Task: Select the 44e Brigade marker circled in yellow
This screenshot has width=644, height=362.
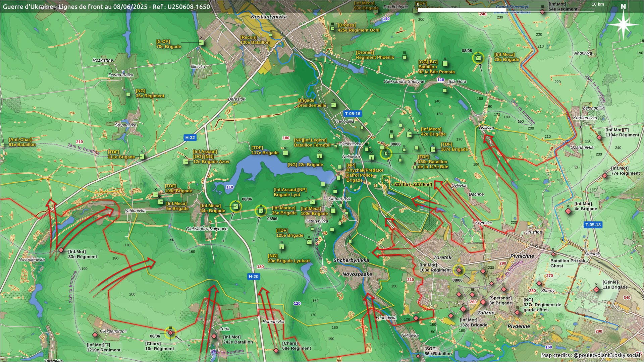Action: point(236,206)
